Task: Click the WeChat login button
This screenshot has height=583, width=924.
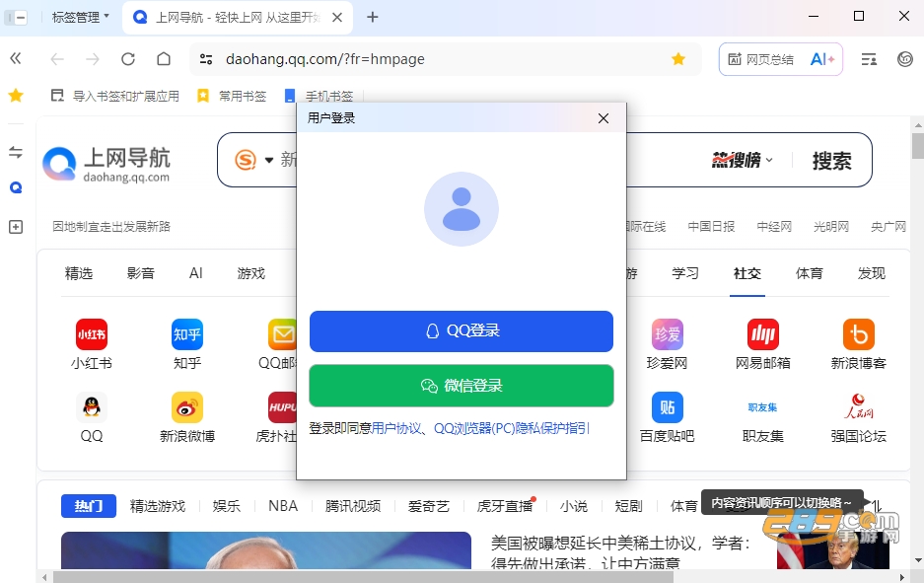Action: pyautogui.click(x=461, y=386)
